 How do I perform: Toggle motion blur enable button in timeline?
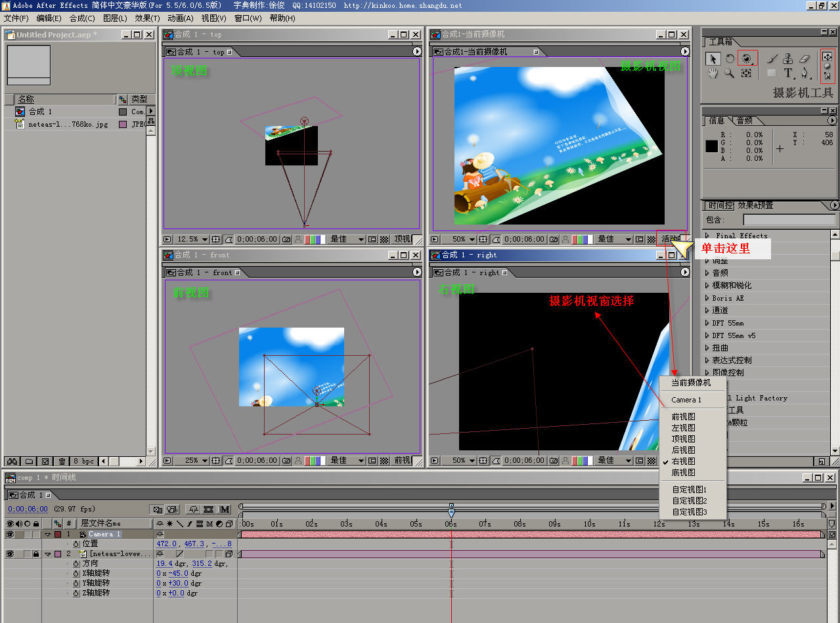click(224, 509)
